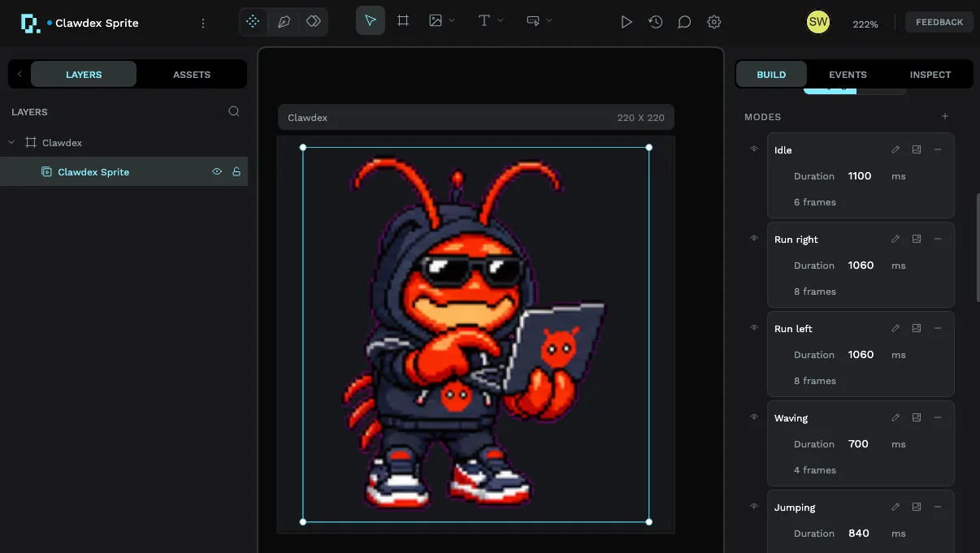Switch to the EVENTS tab
The width and height of the screenshot is (980, 553).
pos(848,75)
